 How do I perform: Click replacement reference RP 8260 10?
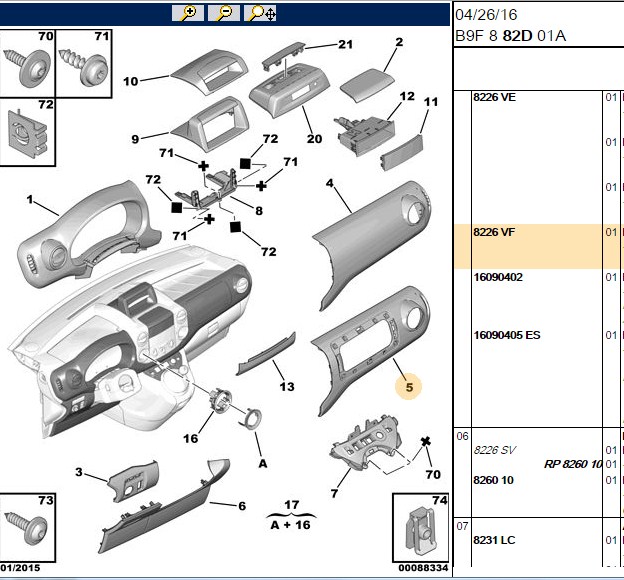573,464
